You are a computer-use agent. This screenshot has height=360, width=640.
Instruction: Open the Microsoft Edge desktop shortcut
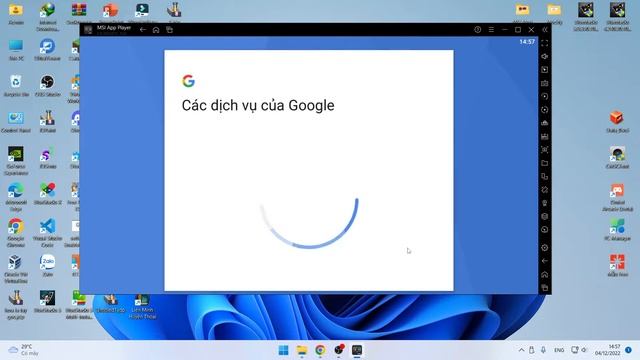16,197
